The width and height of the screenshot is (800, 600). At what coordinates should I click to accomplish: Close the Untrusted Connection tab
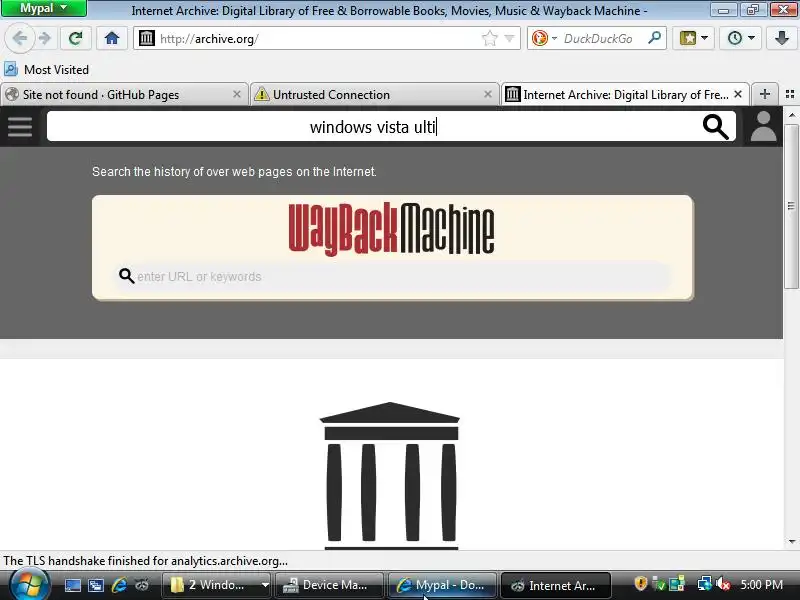[x=488, y=94]
